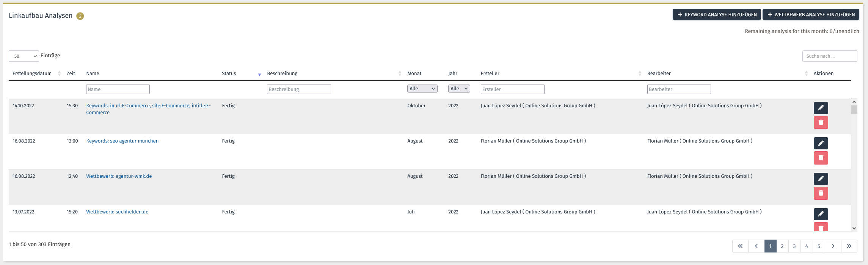This screenshot has width=868, height=265.
Task: Click the Oktober month cell
Action: point(416,106)
